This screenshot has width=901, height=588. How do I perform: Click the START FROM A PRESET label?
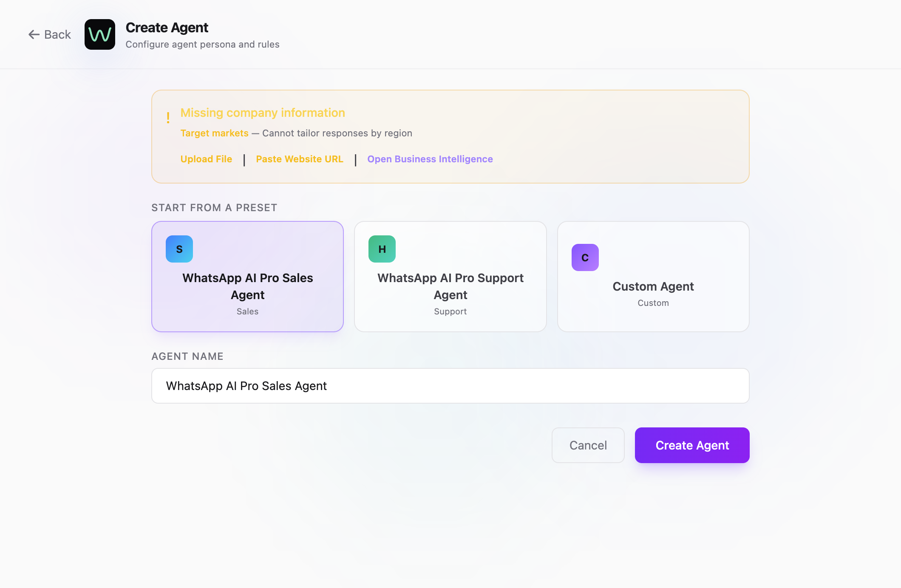pos(214,208)
